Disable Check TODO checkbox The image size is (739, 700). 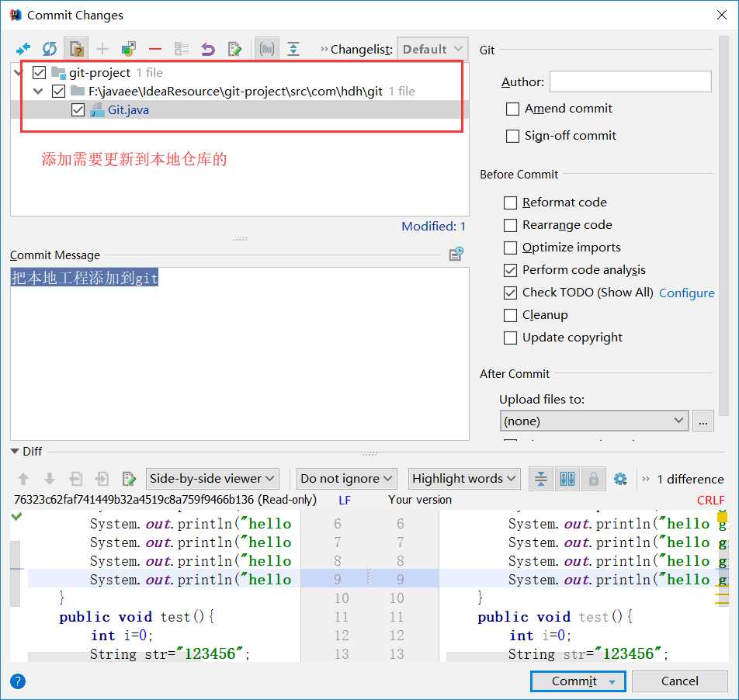coord(510,293)
